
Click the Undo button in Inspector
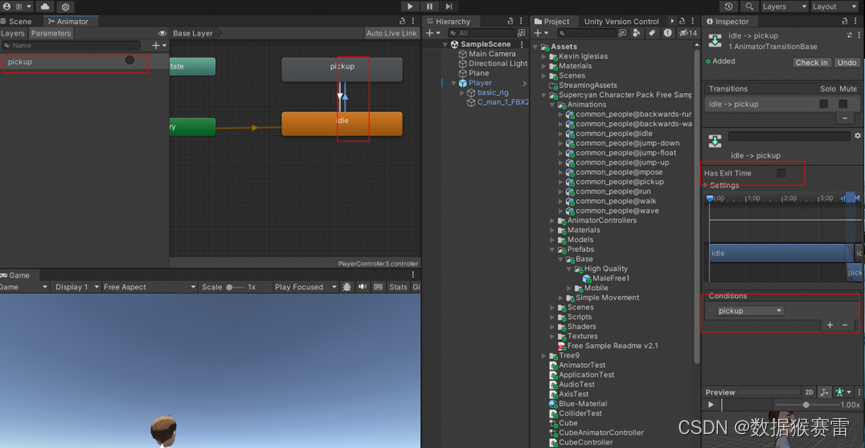coord(847,62)
